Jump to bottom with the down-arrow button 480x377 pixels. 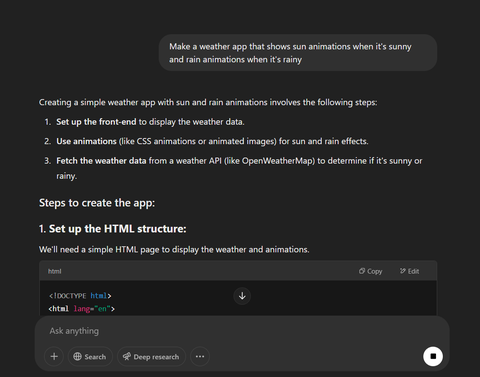pyautogui.click(x=242, y=296)
